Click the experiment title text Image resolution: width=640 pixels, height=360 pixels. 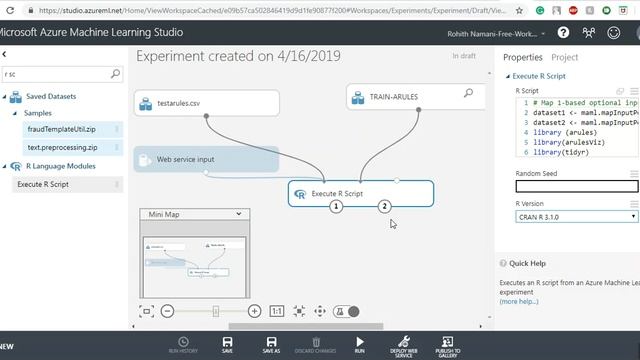238,56
